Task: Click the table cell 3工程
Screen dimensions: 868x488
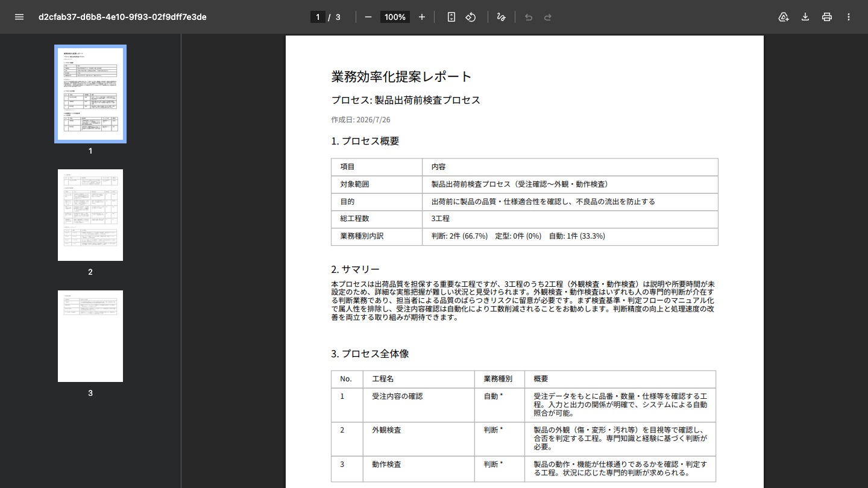Action: (570, 219)
